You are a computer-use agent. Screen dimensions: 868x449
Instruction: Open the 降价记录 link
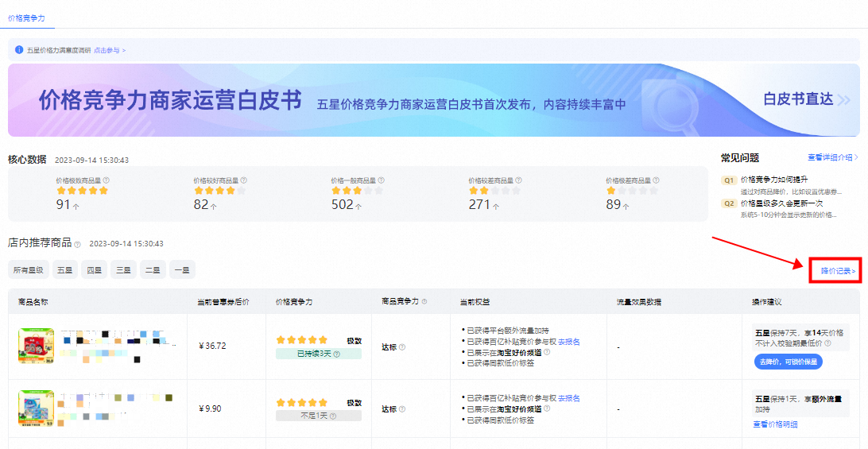tap(838, 271)
